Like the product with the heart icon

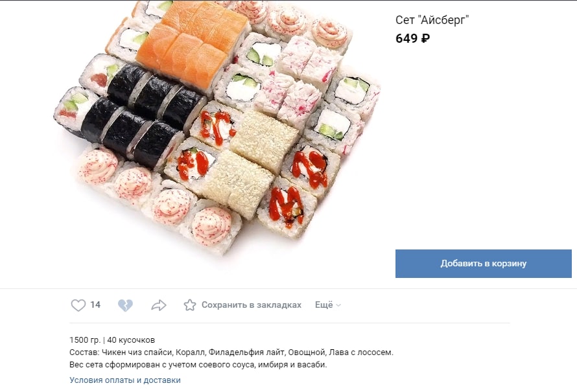(78, 305)
